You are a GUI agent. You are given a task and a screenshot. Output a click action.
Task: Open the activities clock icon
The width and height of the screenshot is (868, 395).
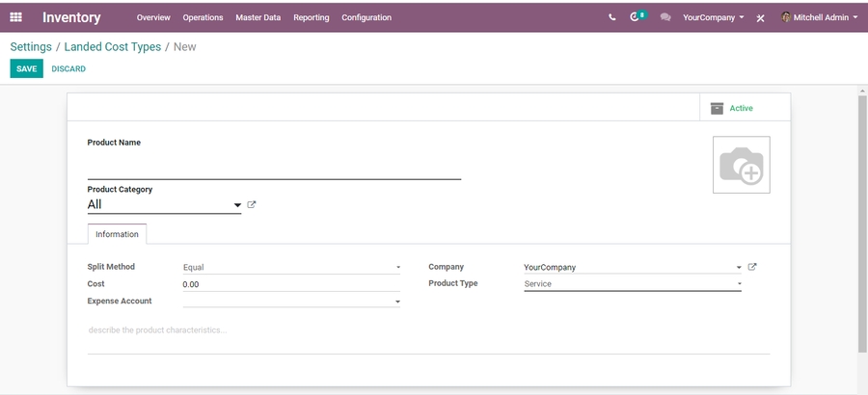636,17
